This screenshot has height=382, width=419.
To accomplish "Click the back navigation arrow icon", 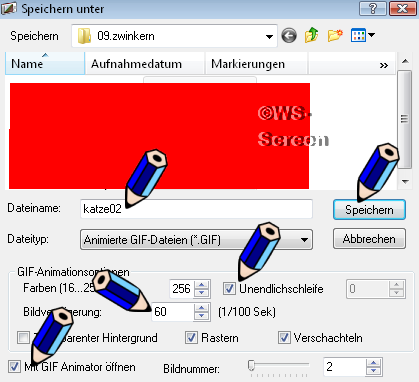I will [x=289, y=35].
